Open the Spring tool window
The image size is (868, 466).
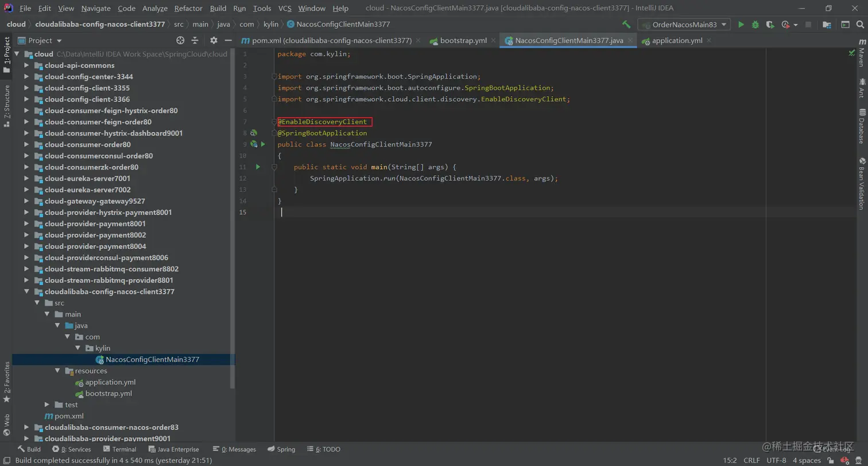pyautogui.click(x=281, y=449)
